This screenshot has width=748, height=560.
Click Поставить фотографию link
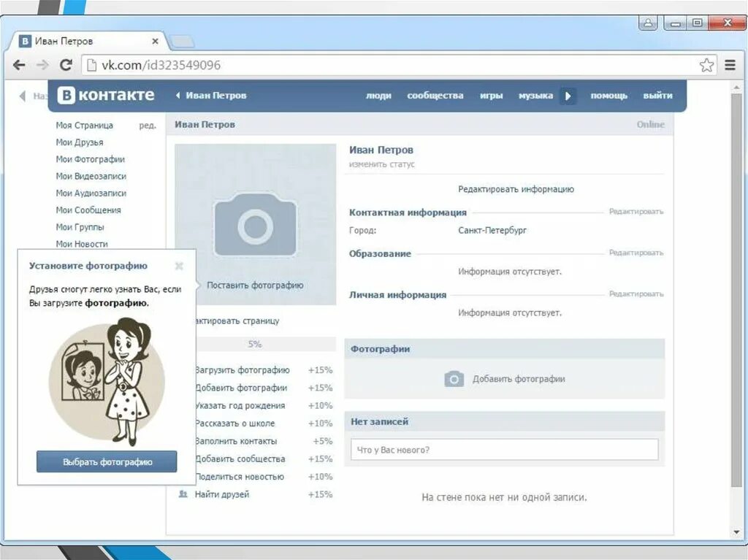click(255, 285)
